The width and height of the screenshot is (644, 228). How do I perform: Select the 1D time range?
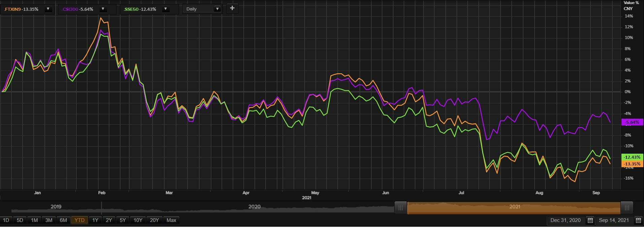6,220
